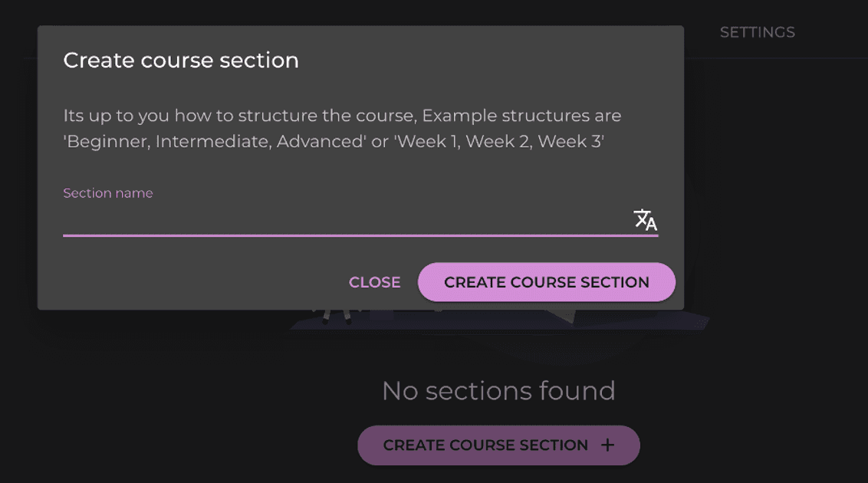868x483 pixels.
Task: Dismiss the dialog with the CLOSE button
Action: click(374, 282)
